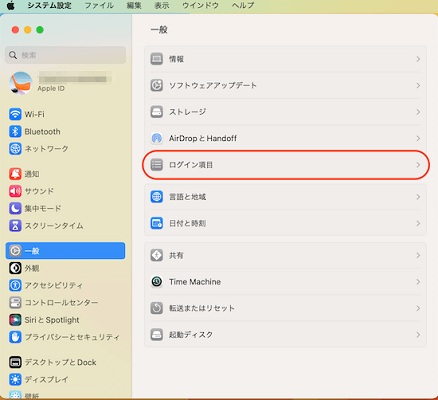This screenshot has width=438, height=400.
Task: Click the Time Machine label
Action: click(x=195, y=282)
